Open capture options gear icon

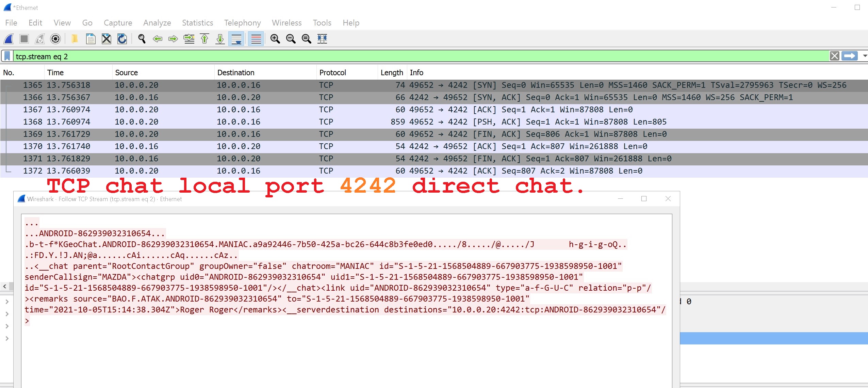55,39
